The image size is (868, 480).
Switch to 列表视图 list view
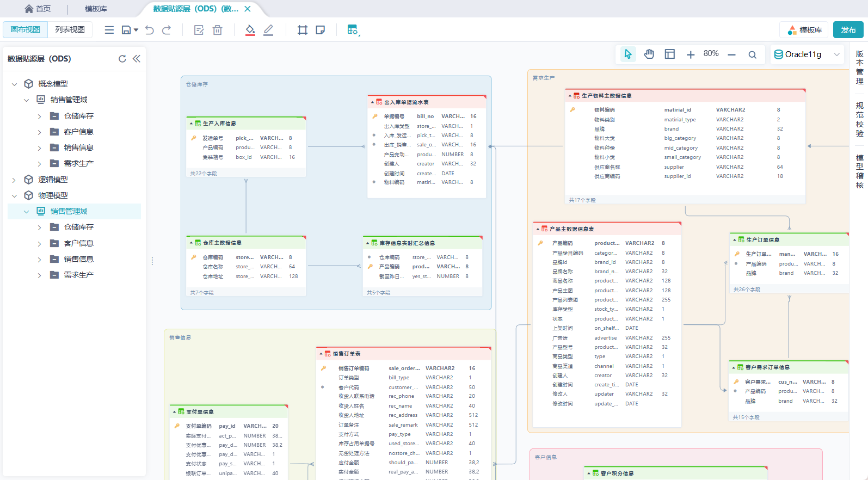(x=70, y=29)
